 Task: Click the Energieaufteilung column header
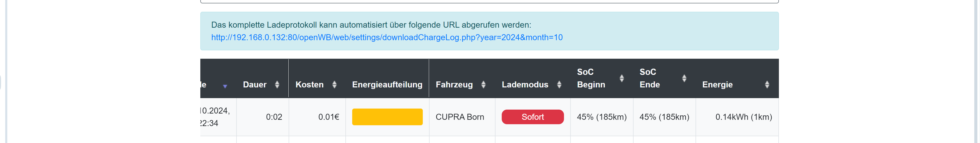(387, 85)
